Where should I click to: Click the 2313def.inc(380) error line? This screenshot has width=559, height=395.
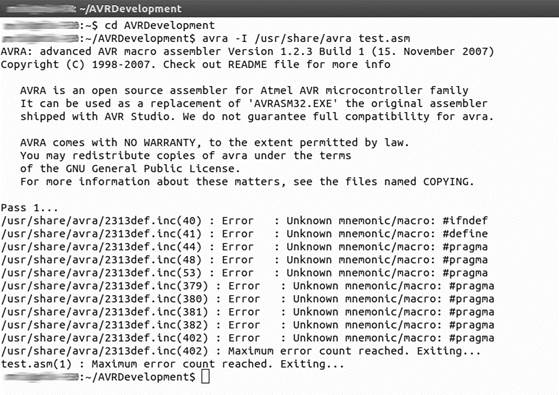point(247,299)
